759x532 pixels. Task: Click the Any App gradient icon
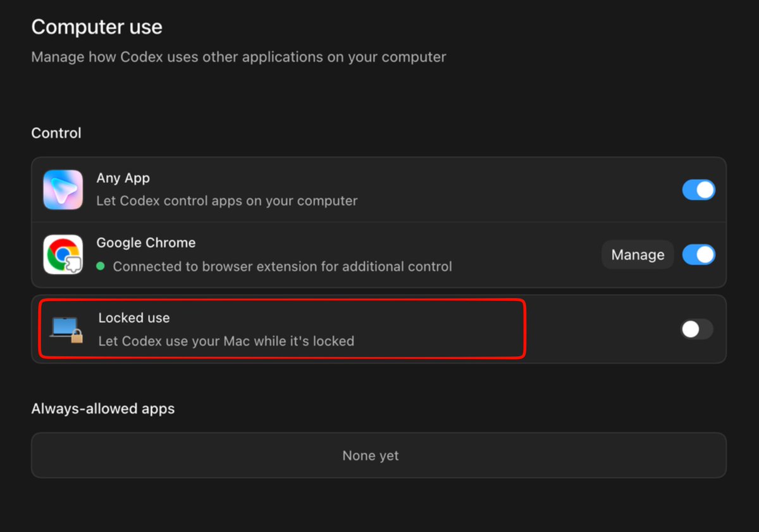point(63,190)
